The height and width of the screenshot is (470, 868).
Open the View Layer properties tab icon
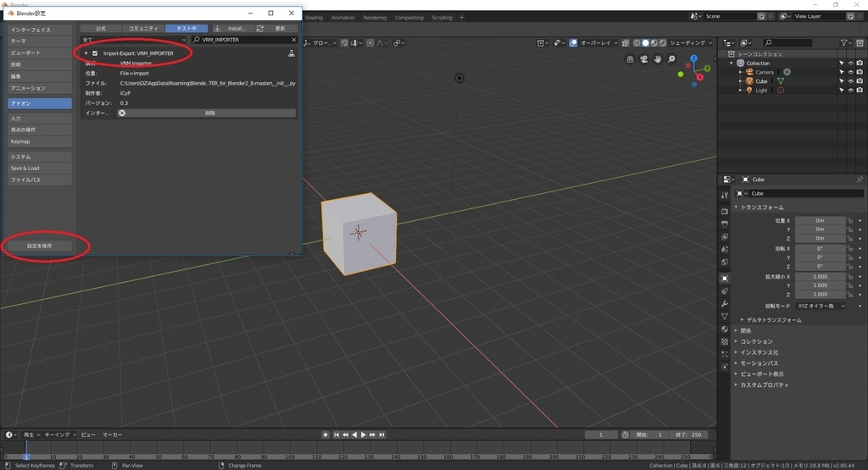point(725,236)
